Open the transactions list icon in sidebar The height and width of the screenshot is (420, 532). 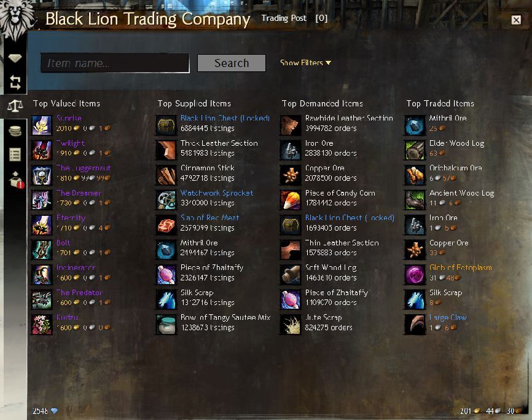[x=15, y=154]
